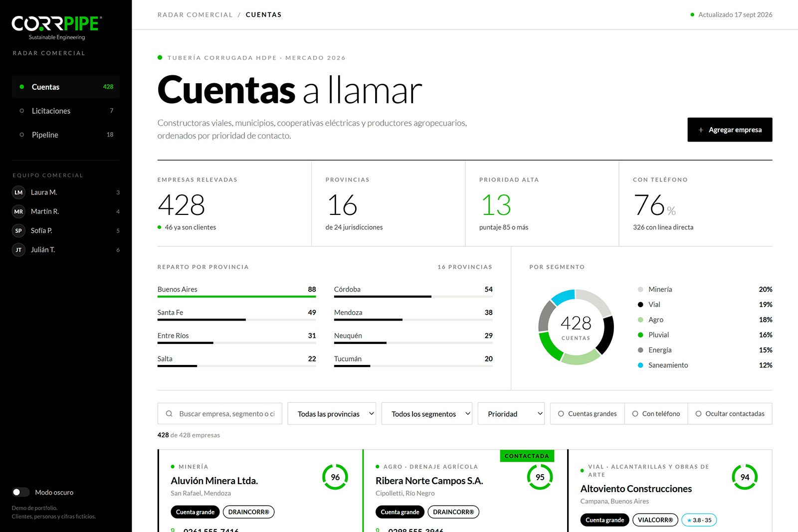Open the Licitaciones section in sidebar
Screen dimensions: 798x532
coord(66,111)
